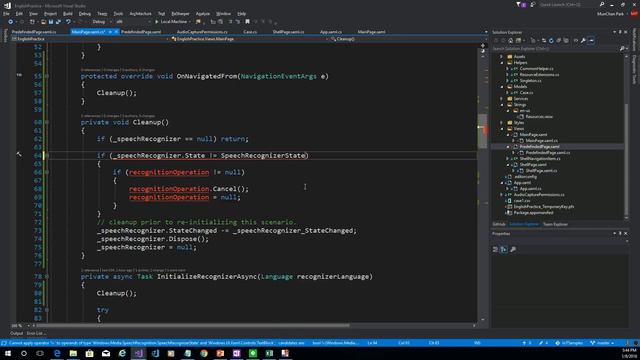The height and width of the screenshot is (360, 640).
Task: Switch to AudioCapturePermissions.cs editor tab
Action: coord(202,32)
